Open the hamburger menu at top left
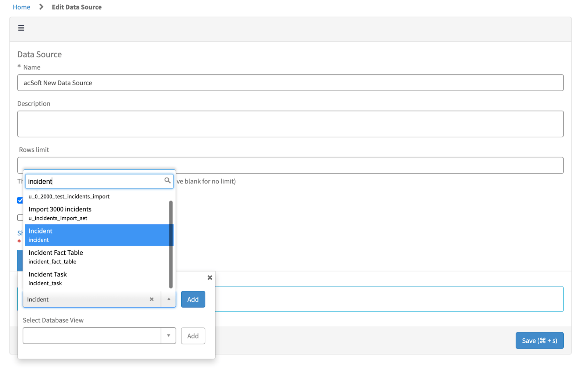This screenshot has height=382, width=588. 21,28
